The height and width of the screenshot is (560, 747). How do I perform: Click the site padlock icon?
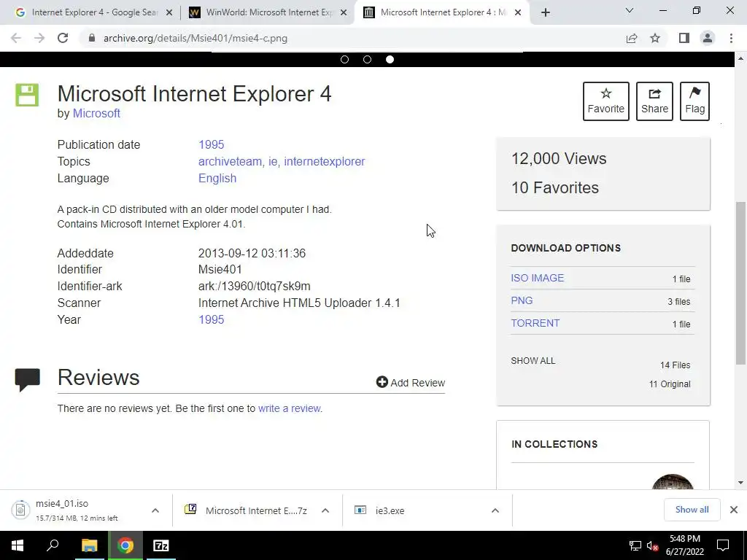91,38
